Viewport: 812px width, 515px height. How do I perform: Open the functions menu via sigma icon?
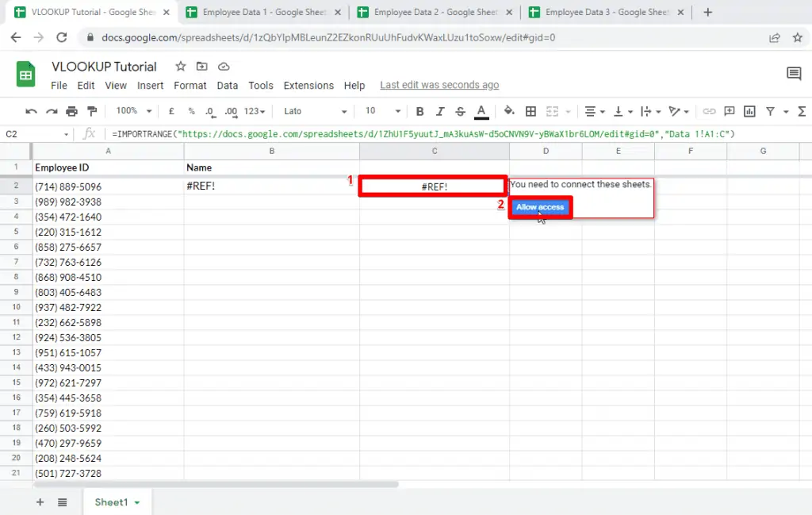[803, 111]
